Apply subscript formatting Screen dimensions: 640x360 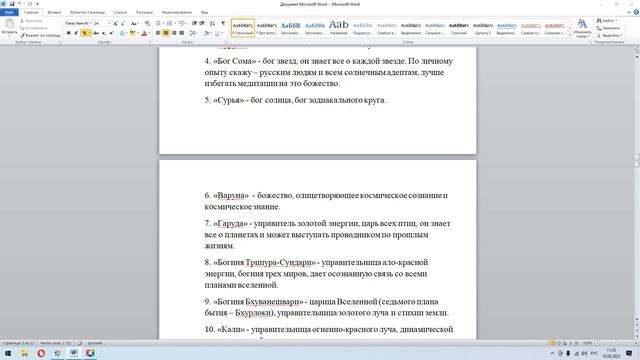(104, 33)
